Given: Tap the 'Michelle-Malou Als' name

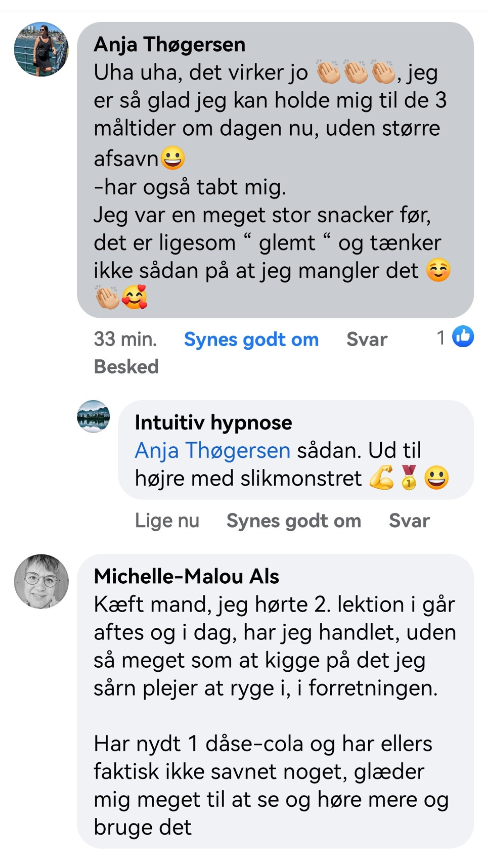Looking at the screenshot, I should (x=186, y=576).
